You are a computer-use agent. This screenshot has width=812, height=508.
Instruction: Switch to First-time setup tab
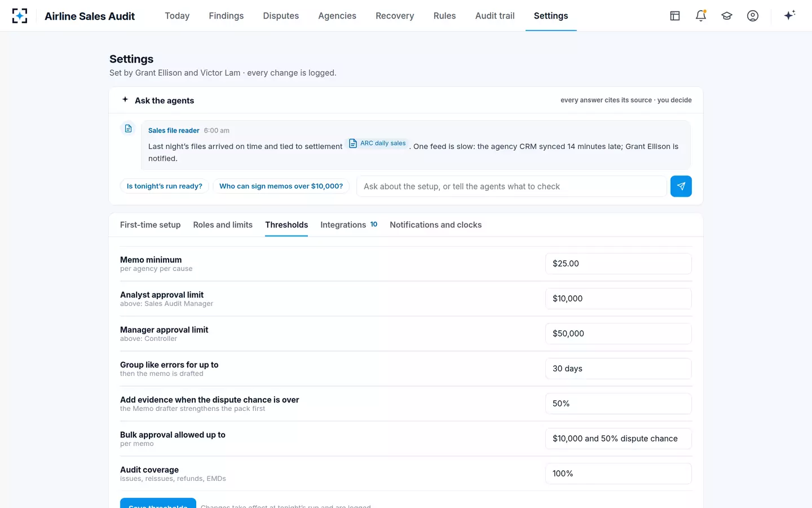[x=150, y=225]
